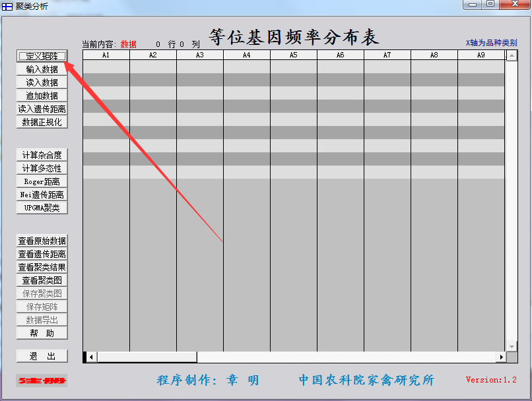Click the red logo at bottom left
532x401 pixels.
point(42,381)
